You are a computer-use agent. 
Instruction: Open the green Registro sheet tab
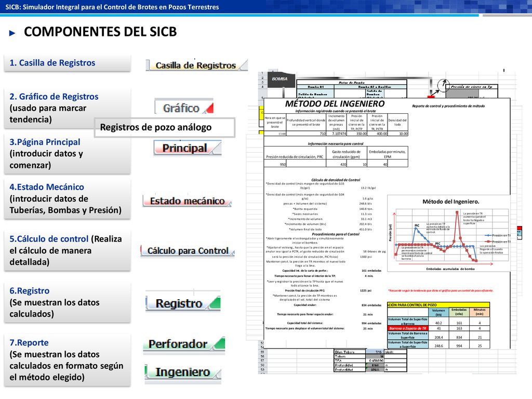[x=183, y=303]
